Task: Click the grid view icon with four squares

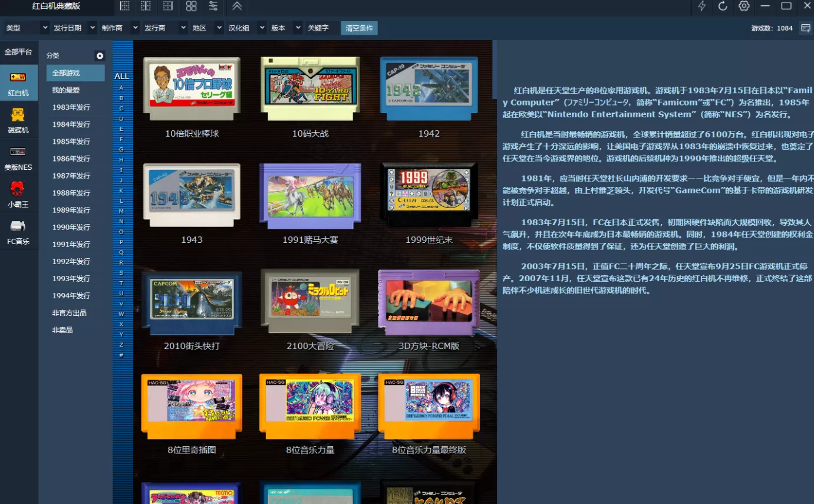Action: 191,6
